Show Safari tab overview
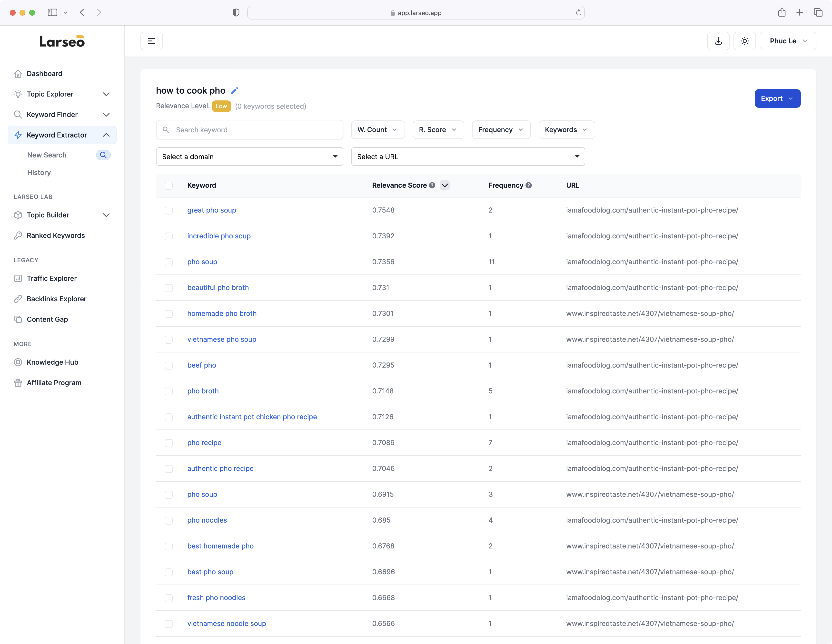The image size is (832, 644). coord(818,13)
